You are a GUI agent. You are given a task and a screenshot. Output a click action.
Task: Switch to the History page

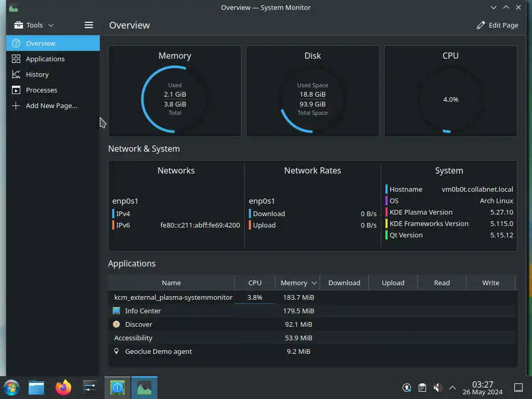[53, 74]
